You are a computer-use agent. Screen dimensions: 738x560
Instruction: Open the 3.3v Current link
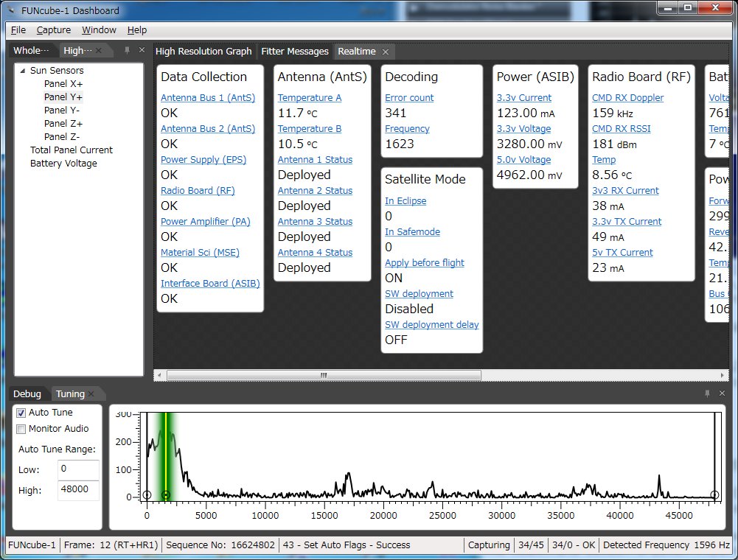coord(524,97)
